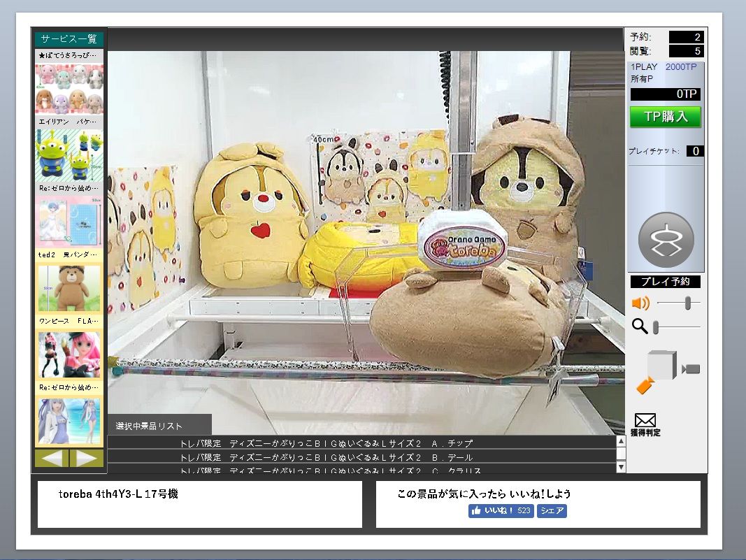
Task: Click the 閲覧 viewer count value
Action: coord(686,51)
